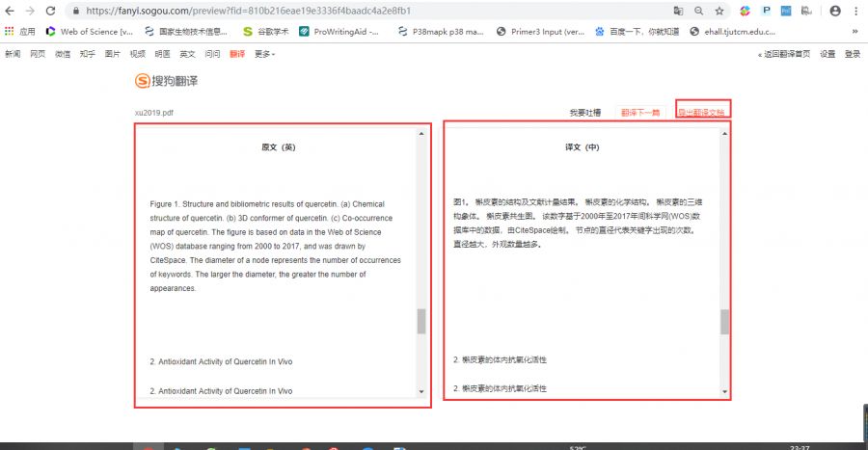Switch to the 图片 tab
This screenshot has width=868, height=450.
(113, 54)
